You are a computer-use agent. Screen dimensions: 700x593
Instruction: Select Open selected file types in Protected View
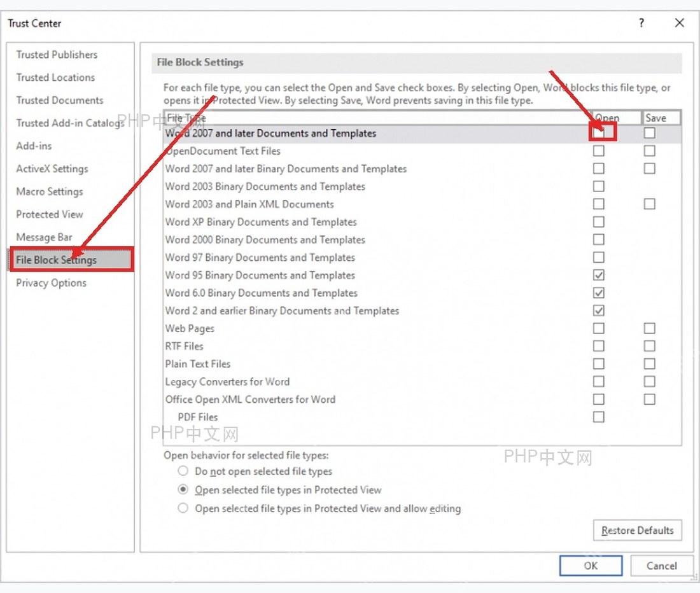(183, 489)
